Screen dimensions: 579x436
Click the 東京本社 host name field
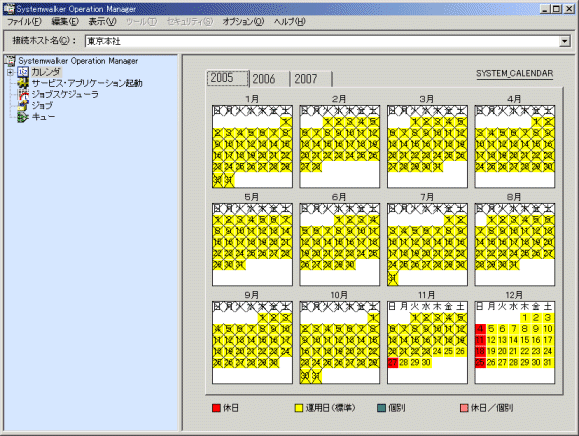pyautogui.click(x=322, y=41)
